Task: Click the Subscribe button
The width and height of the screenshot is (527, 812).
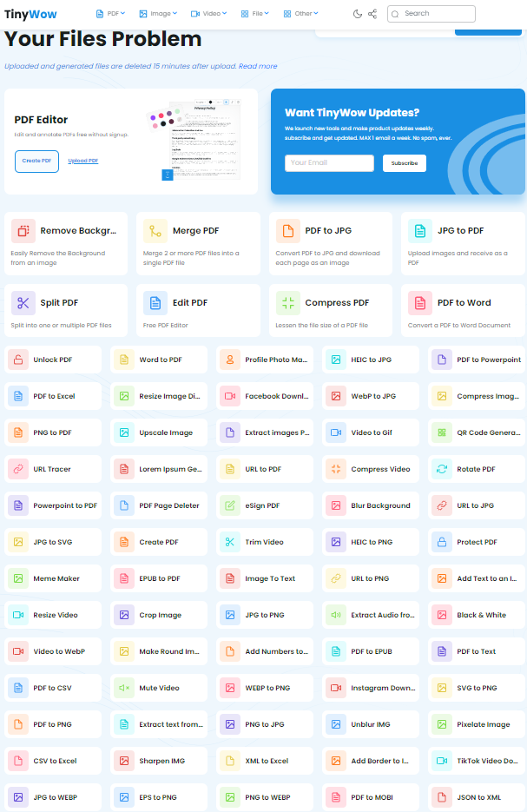Action: click(x=404, y=163)
